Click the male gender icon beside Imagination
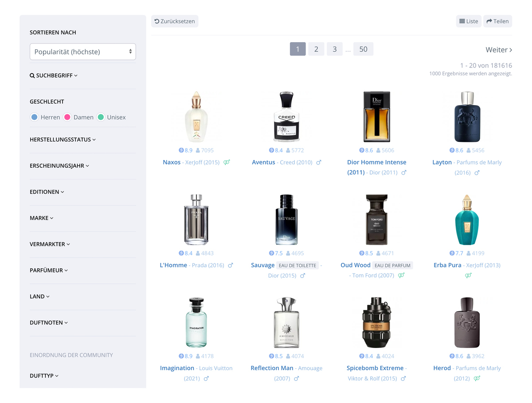The width and height of the screenshot is (532, 403). pyautogui.click(x=206, y=378)
